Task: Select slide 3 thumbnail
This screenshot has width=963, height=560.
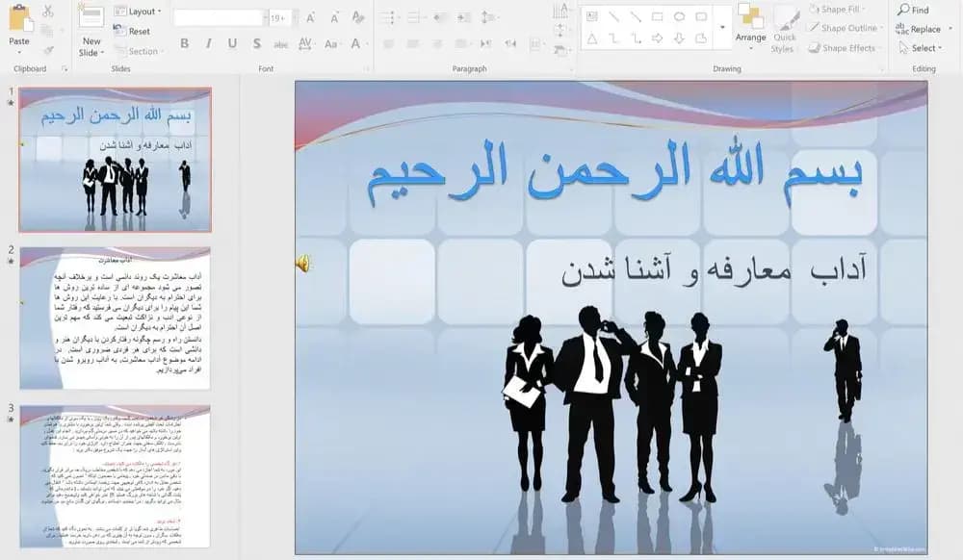Action: point(116,476)
